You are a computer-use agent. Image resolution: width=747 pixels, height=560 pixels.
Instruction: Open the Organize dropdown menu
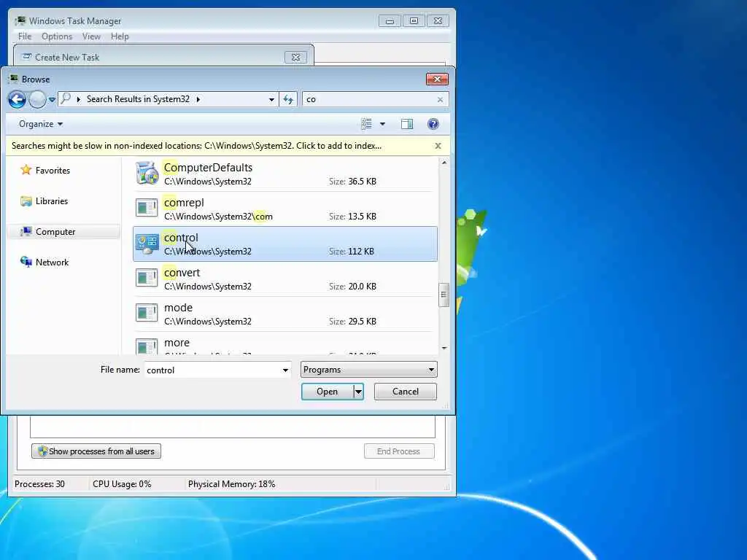pyautogui.click(x=41, y=124)
